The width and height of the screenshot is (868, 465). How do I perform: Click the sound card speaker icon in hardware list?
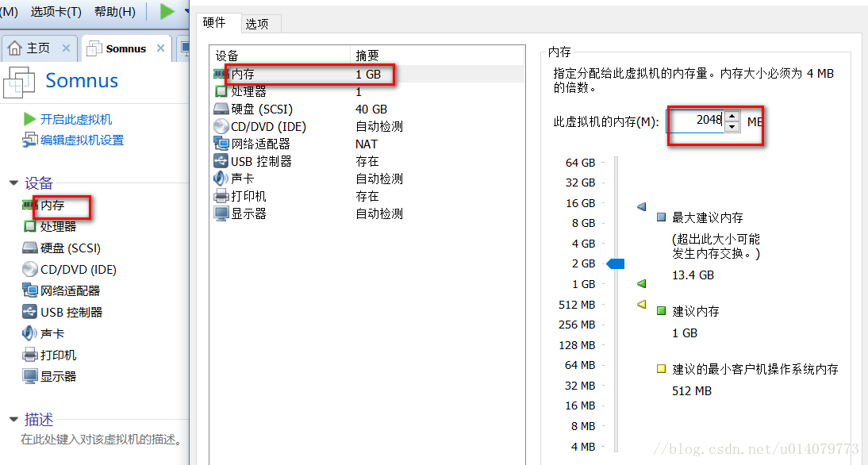tap(221, 179)
